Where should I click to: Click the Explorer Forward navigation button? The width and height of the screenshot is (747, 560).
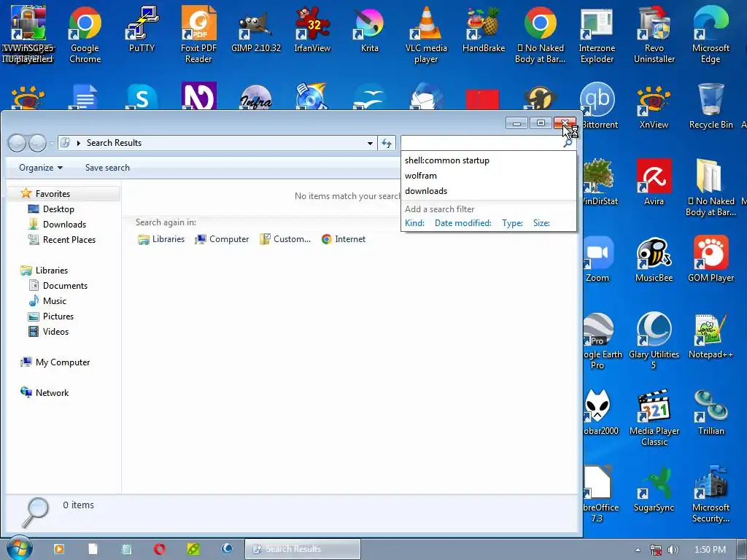38,143
